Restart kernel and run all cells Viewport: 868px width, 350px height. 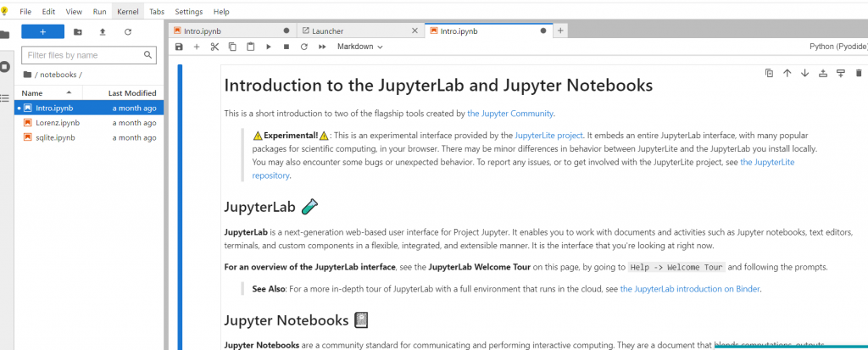click(x=322, y=47)
